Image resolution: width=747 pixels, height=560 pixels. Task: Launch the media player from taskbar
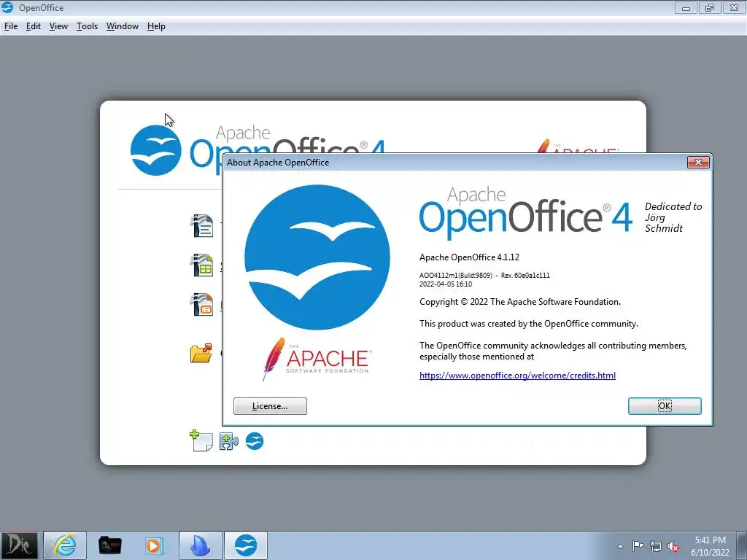click(154, 545)
